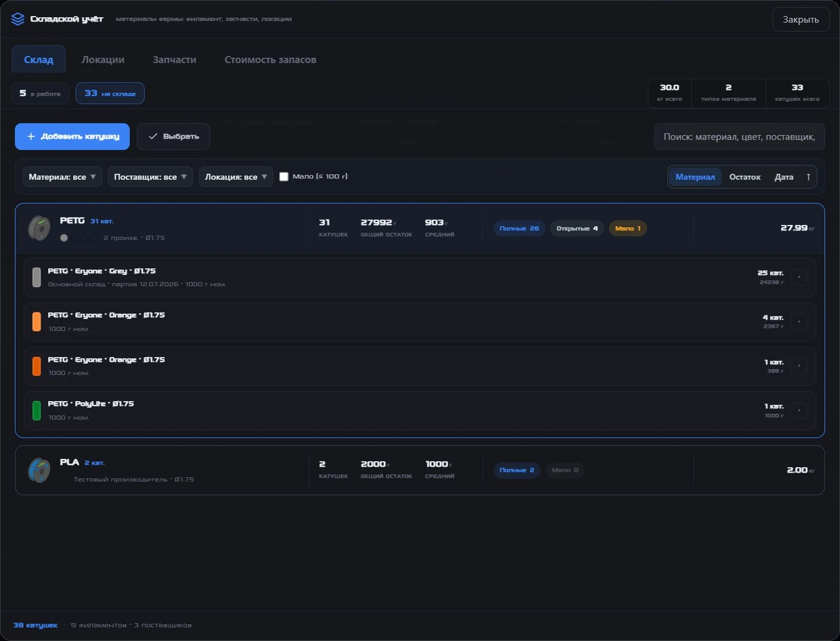The image size is (840, 641).
Task: Click the PETG spool icon
Action: point(39,229)
